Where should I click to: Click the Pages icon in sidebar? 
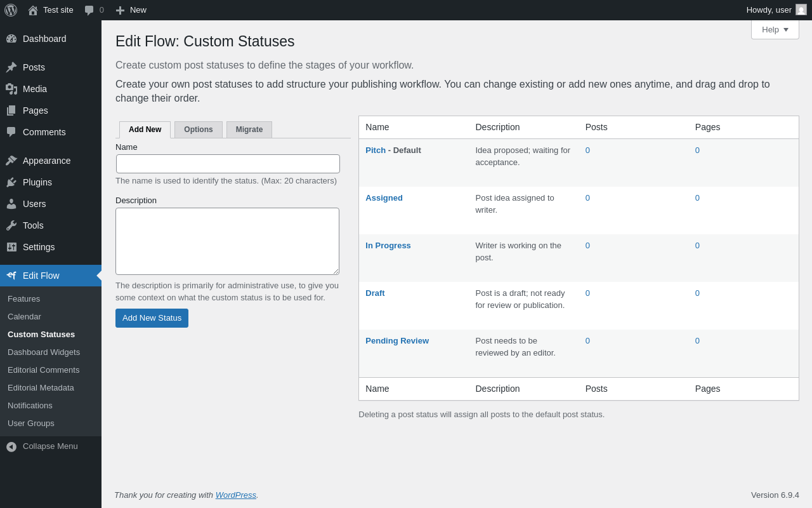11,110
